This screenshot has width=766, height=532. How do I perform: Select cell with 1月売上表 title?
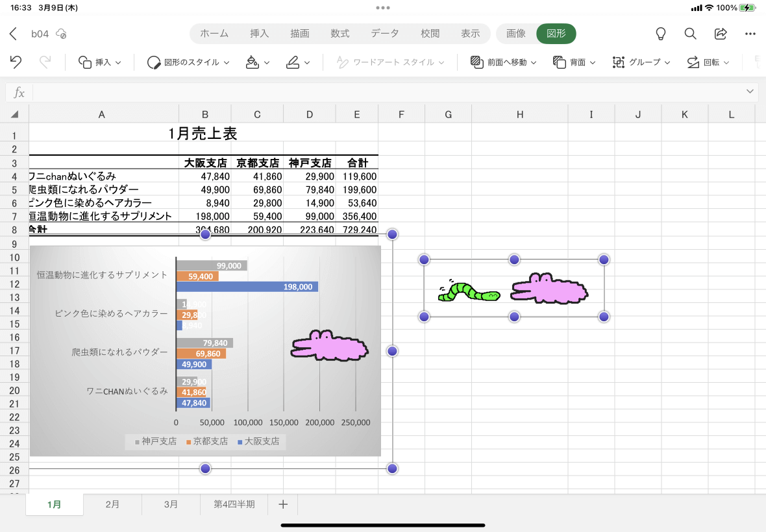pyautogui.click(x=203, y=133)
